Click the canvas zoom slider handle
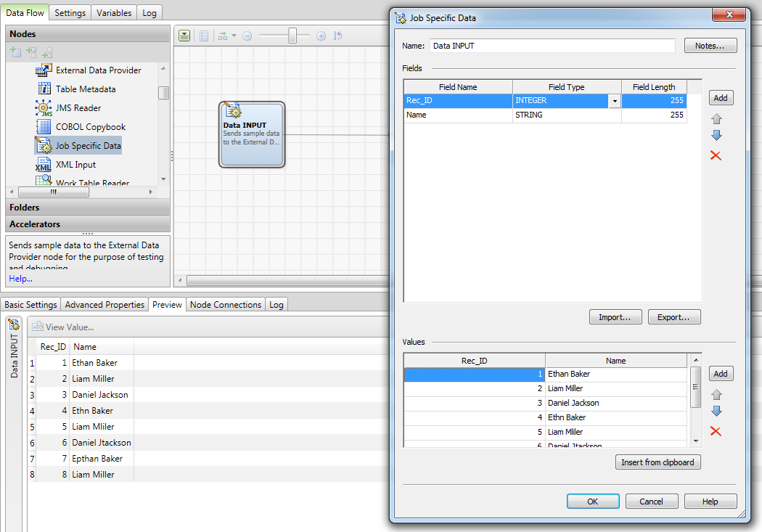 [292, 36]
